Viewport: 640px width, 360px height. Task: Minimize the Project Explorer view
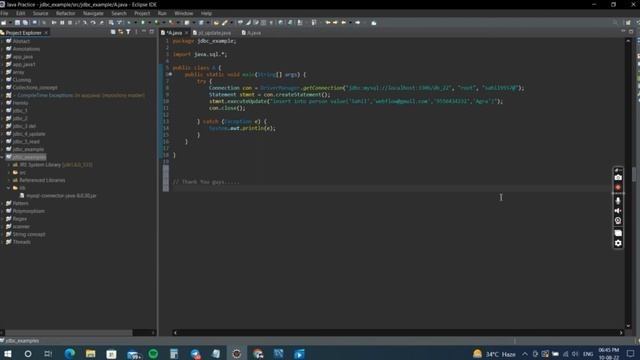pos(144,32)
